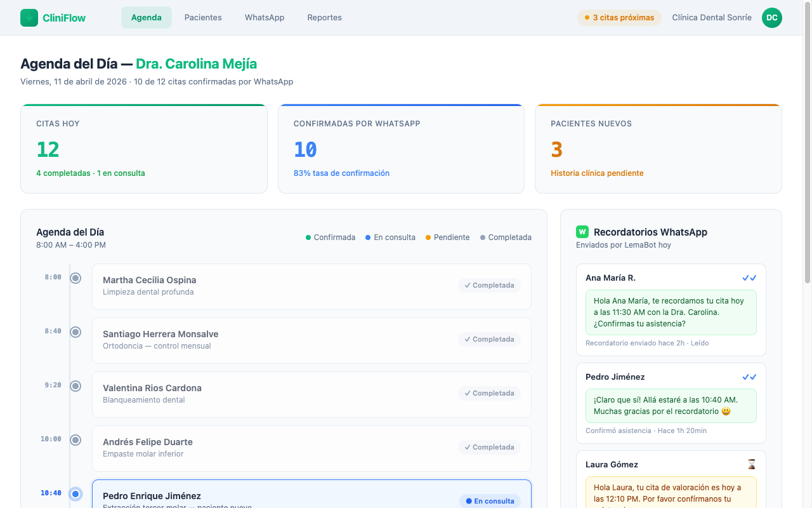The image size is (812, 508).
Task: Click the CliniFlow green logo icon
Action: 29,17
